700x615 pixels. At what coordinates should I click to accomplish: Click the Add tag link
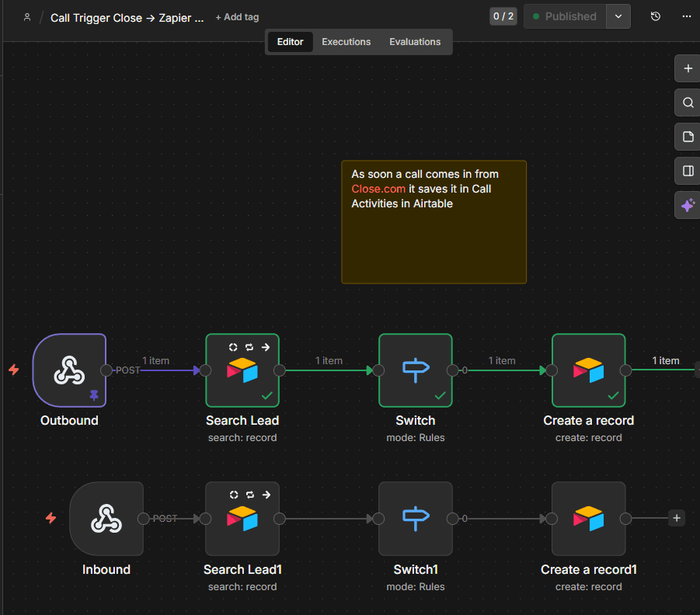click(237, 17)
